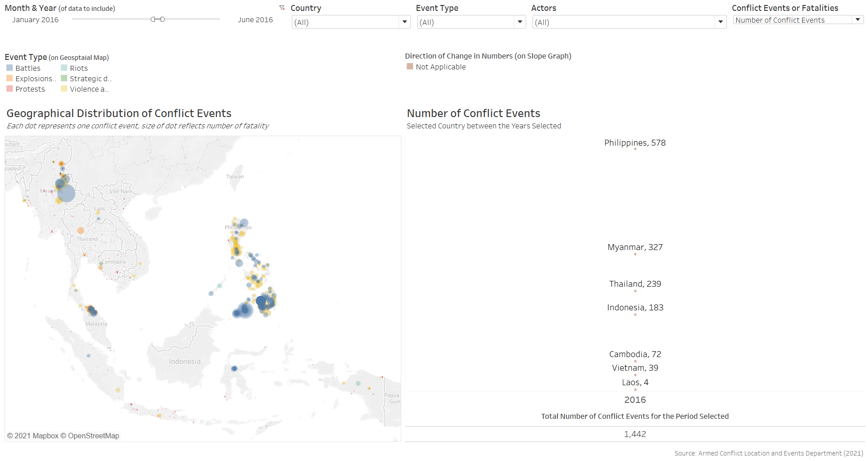Click the Thailand, 239 data label
The height and width of the screenshot is (461, 868).
pyautogui.click(x=635, y=284)
